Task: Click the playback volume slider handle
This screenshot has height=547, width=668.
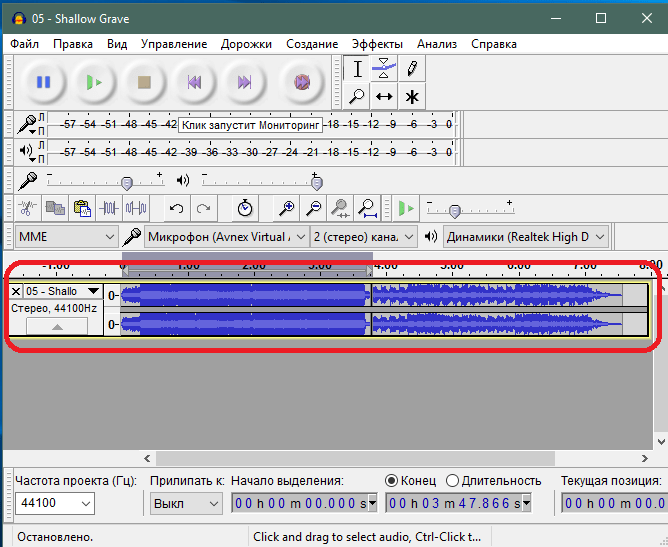Action: (x=316, y=182)
